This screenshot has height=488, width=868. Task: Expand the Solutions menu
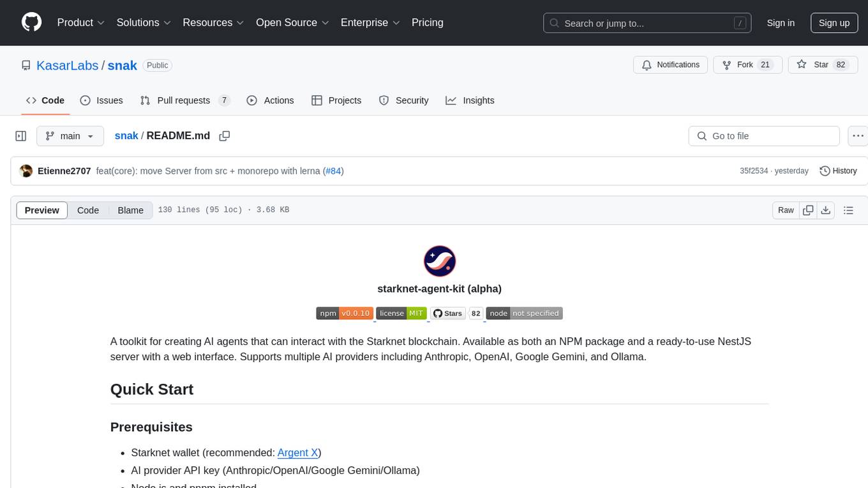pos(144,22)
